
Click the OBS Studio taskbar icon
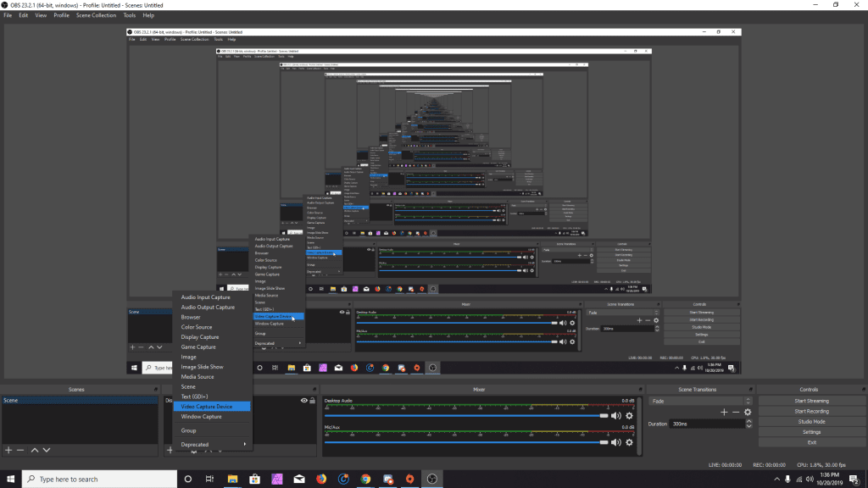(x=431, y=479)
